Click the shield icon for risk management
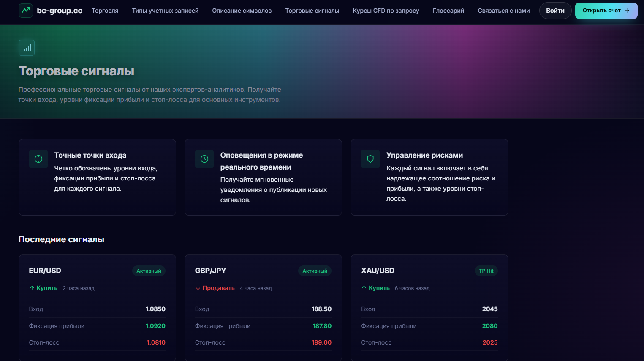This screenshot has width=644, height=361. (x=370, y=159)
